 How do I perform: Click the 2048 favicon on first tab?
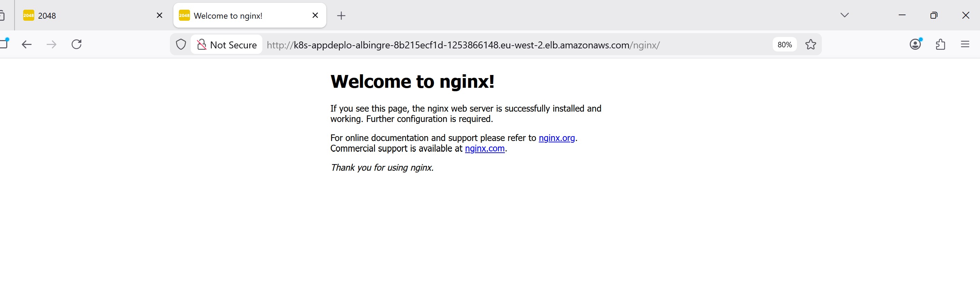click(x=28, y=16)
